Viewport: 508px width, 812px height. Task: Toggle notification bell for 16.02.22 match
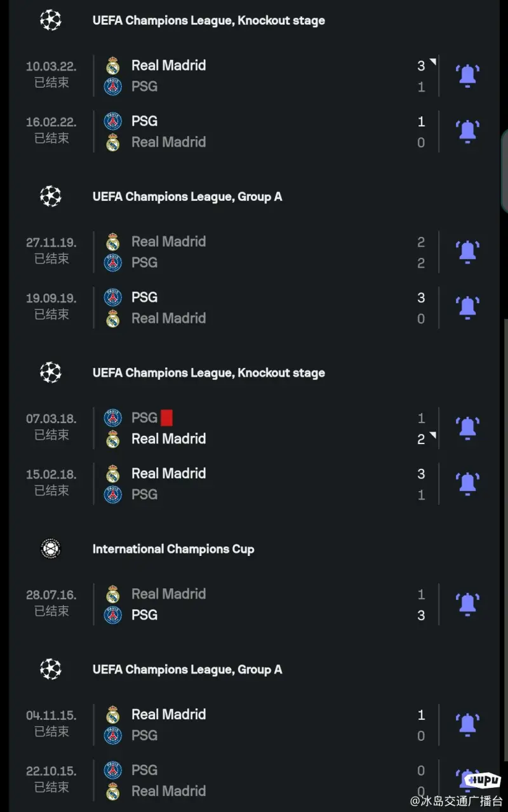(x=467, y=132)
